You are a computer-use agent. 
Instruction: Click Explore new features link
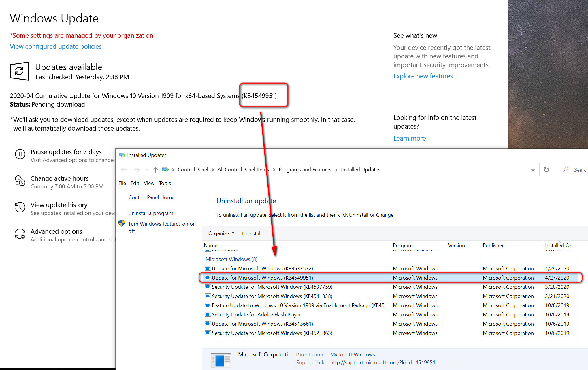point(423,76)
